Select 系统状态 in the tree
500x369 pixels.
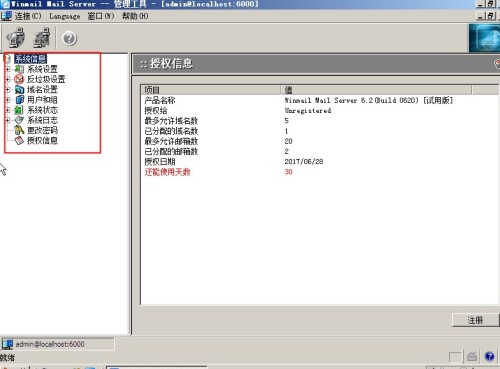coord(42,110)
